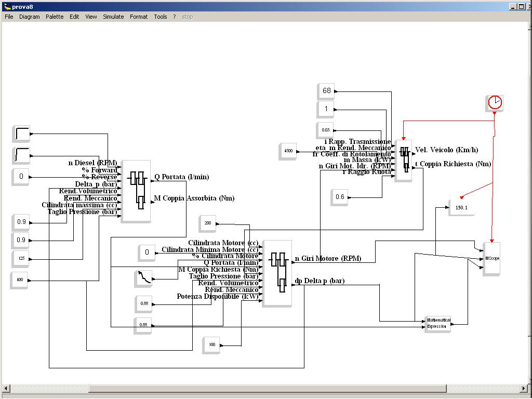Open the Simulate menu

(x=112, y=16)
